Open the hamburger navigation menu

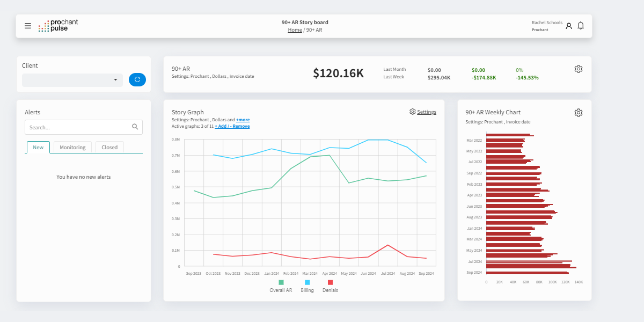click(28, 26)
